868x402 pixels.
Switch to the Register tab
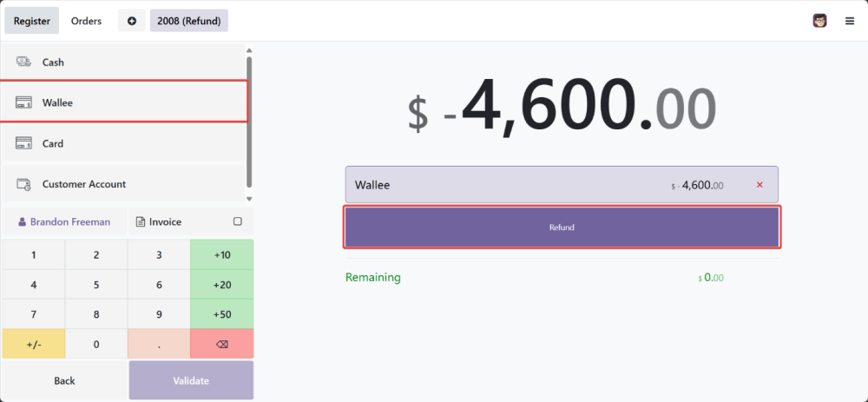coord(32,21)
